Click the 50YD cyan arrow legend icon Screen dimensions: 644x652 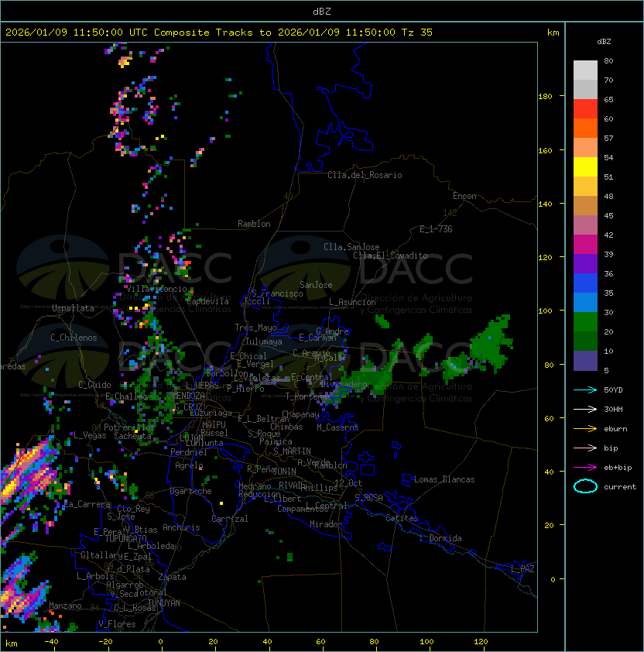point(585,389)
